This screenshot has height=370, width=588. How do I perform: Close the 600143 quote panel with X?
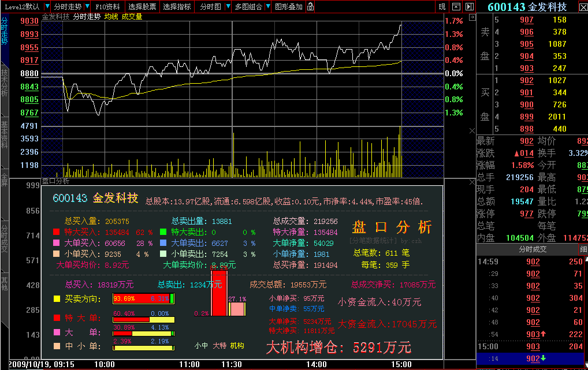(x=583, y=7)
